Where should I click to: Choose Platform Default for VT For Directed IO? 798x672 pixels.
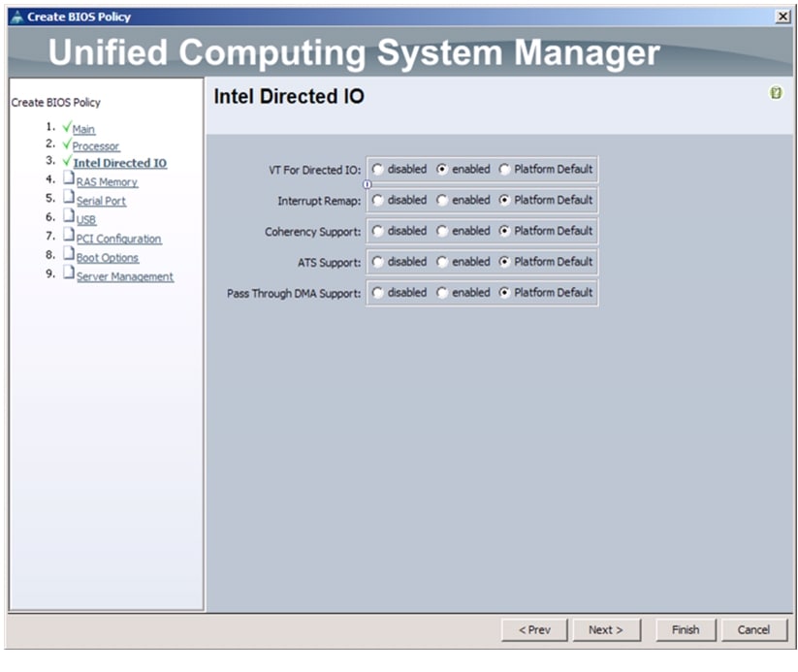coord(504,169)
